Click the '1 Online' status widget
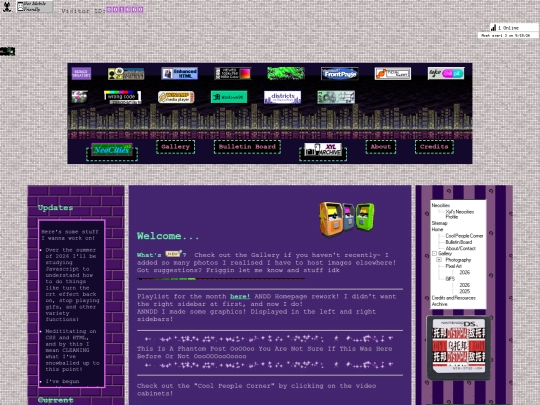Image resolution: width=540 pixels, height=405 pixels. coord(514,28)
